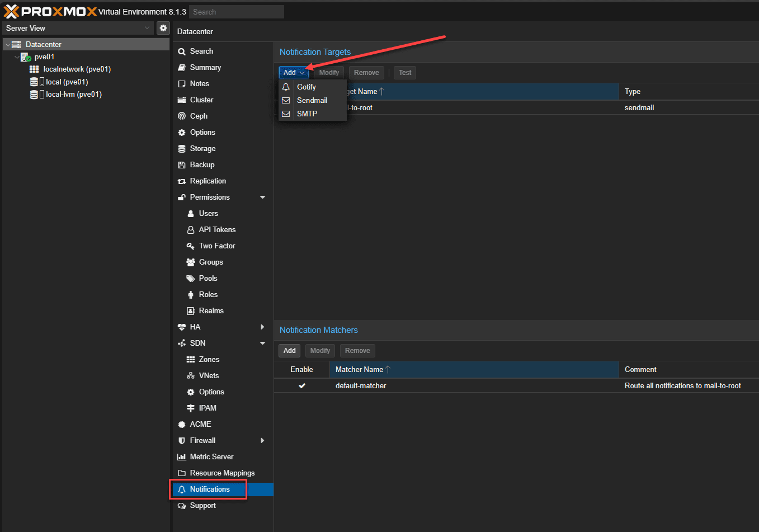Choose Sendmail in the Add dropdown
759x532 pixels.
tap(312, 101)
